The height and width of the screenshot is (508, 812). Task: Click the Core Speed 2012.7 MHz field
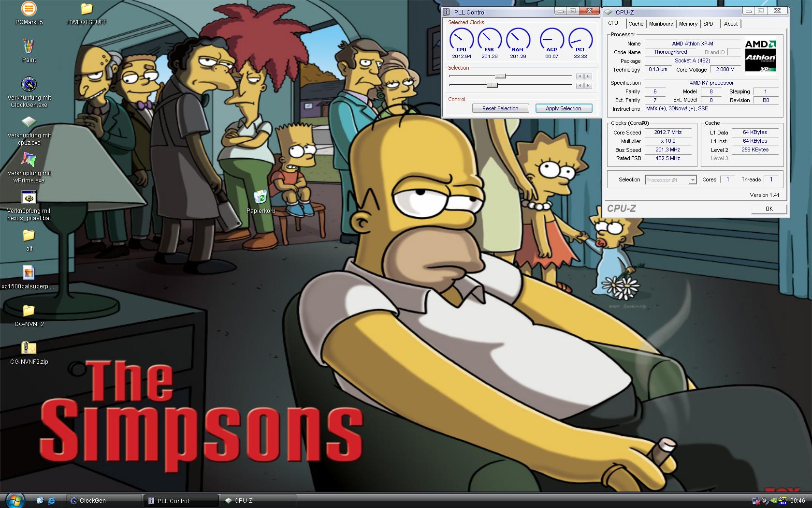pyautogui.click(x=668, y=132)
